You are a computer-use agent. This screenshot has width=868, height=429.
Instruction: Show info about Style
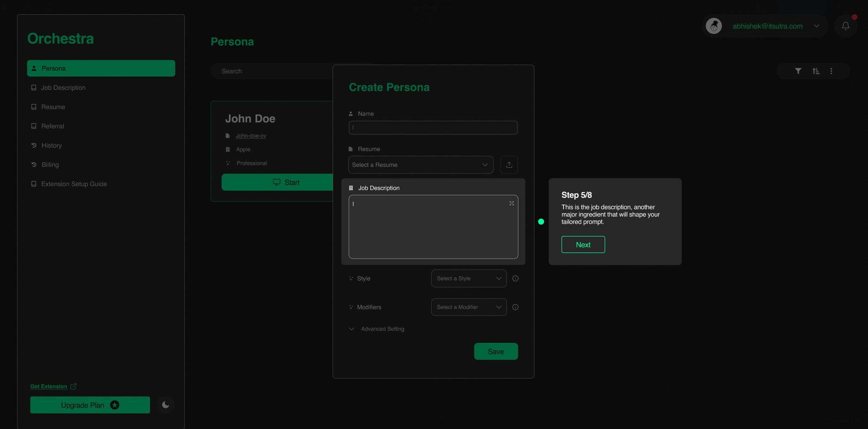tap(515, 279)
